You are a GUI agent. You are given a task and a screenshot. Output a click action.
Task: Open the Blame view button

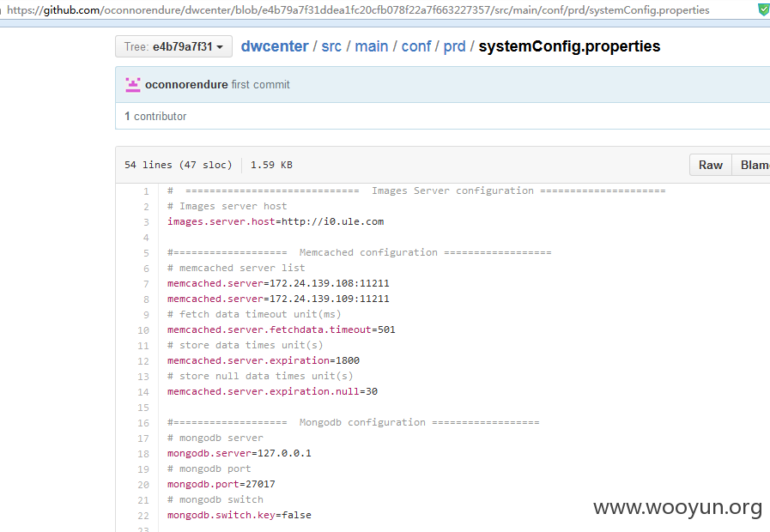[751, 165]
